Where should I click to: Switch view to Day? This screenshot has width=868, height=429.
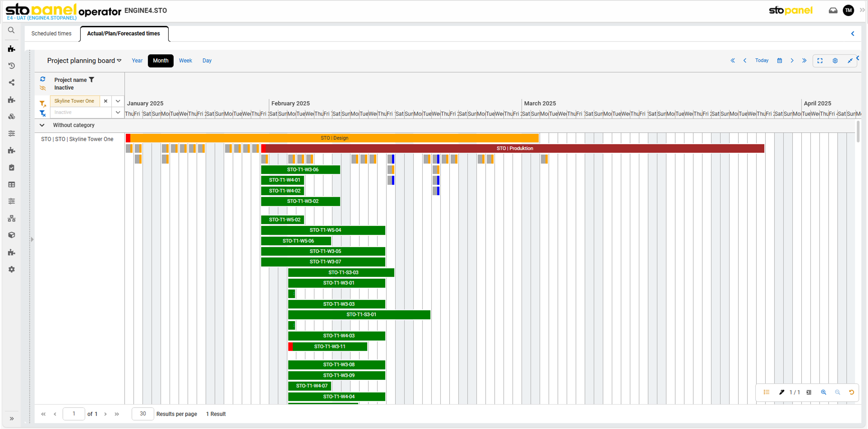click(207, 61)
